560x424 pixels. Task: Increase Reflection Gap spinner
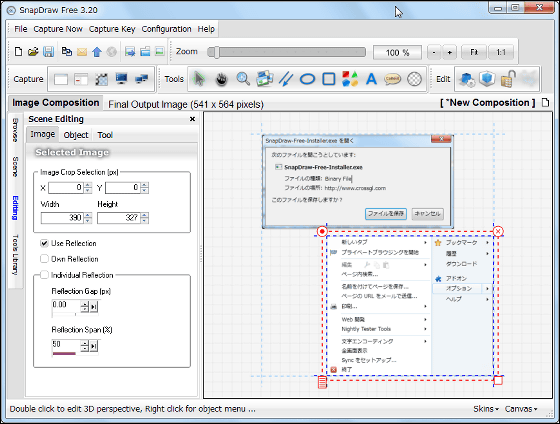tap(84, 304)
